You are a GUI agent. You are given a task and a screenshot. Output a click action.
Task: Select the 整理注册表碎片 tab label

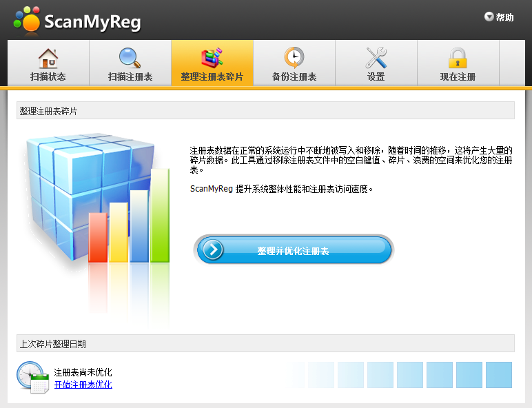coord(212,76)
